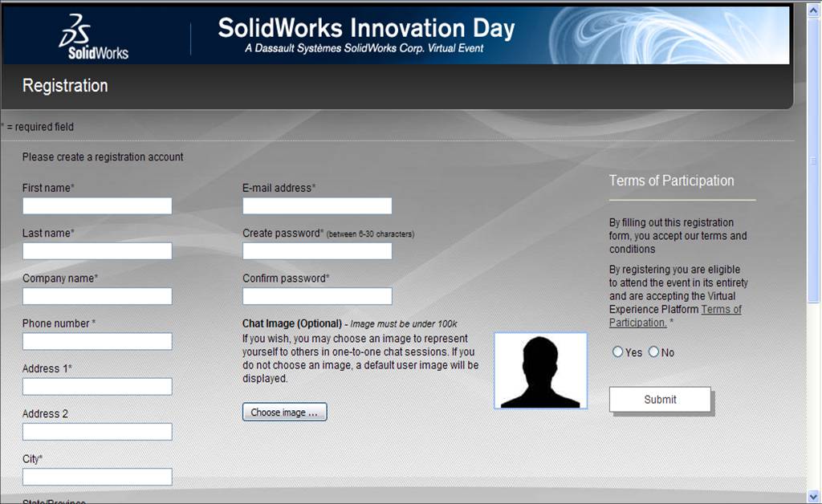Focus the Company name input field
Viewport: 822px width, 504px height.
pos(97,296)
